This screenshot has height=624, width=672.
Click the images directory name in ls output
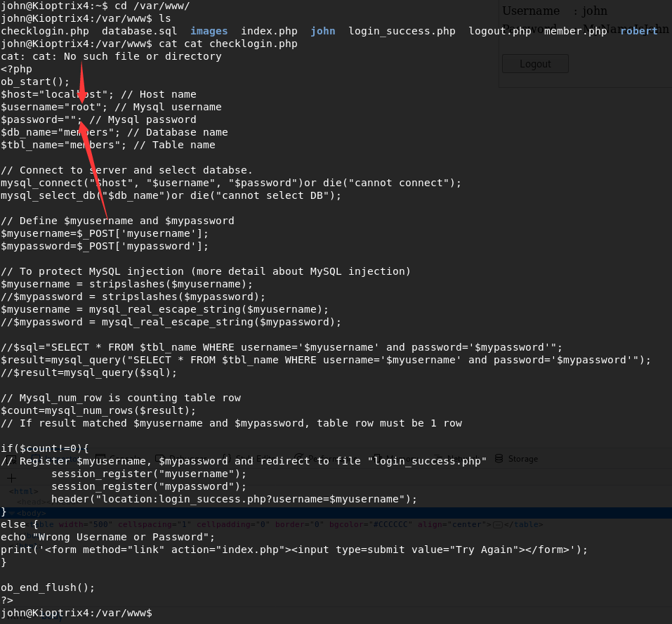click(x=209, y=31)
